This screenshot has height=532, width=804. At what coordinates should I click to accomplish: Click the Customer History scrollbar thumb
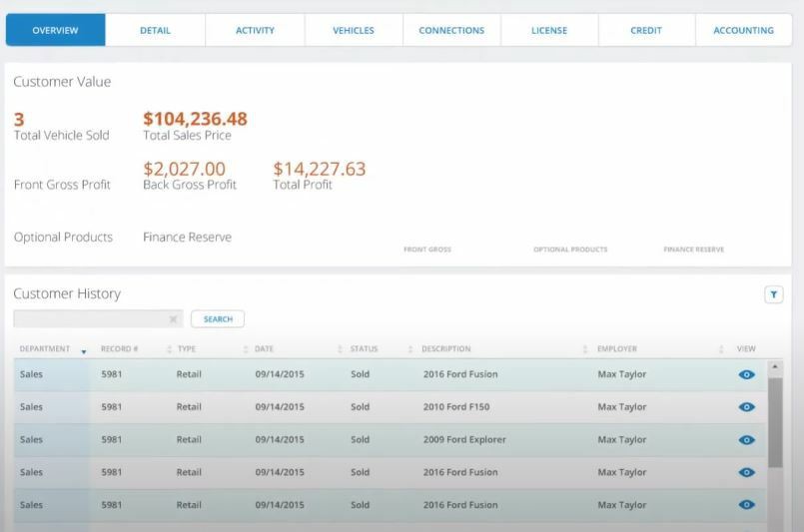point(775,423)
